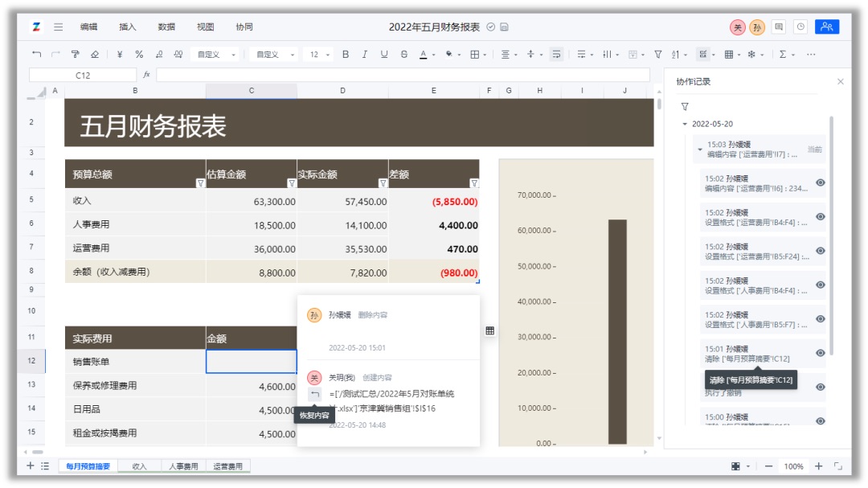This screenshot has width=868, height=488.
Task: Click the table icon beside the popup
Action: tap(490, 330)
